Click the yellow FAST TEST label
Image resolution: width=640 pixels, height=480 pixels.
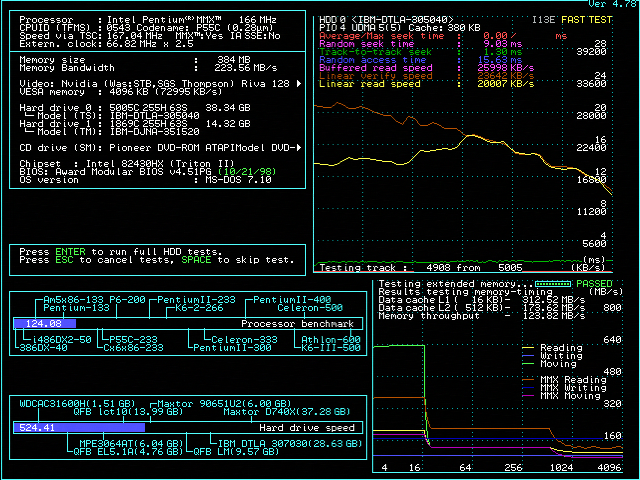(x=587, y=20)
